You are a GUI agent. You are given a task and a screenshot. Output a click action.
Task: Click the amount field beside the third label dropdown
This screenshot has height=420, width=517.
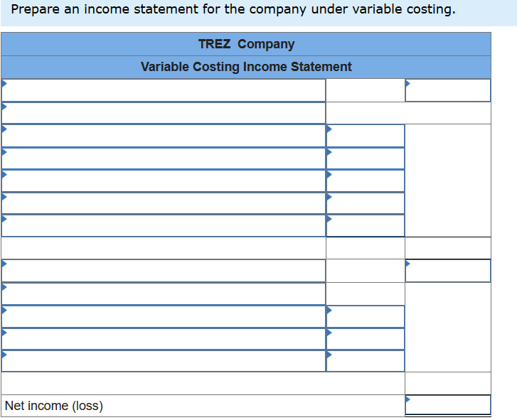click(x=366, y=136)
